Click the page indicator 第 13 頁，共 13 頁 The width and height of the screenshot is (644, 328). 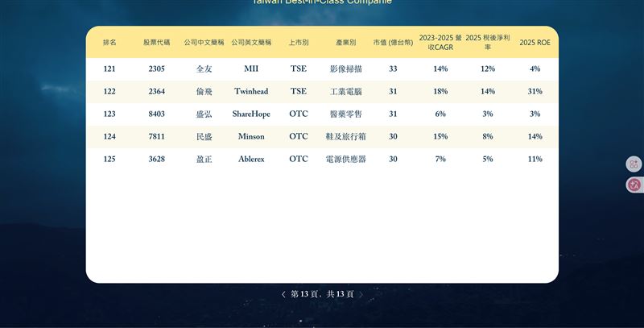[x=322, y=294]
